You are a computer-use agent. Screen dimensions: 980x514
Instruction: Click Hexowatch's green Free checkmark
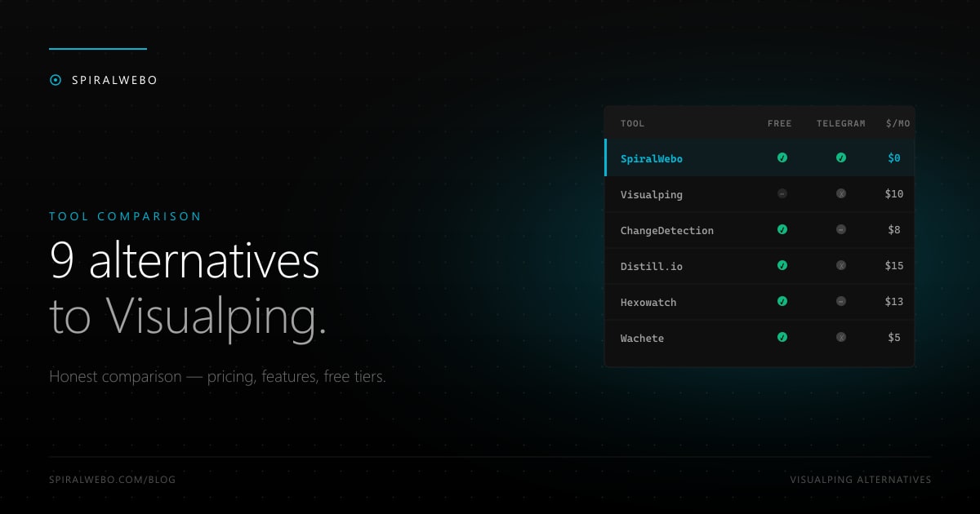[x=782, y=302]
